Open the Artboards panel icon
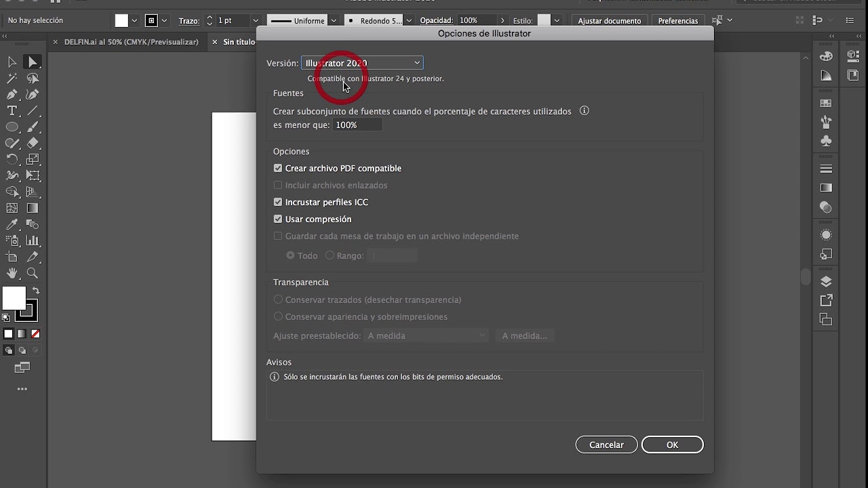868x488 pixels. 826,319
